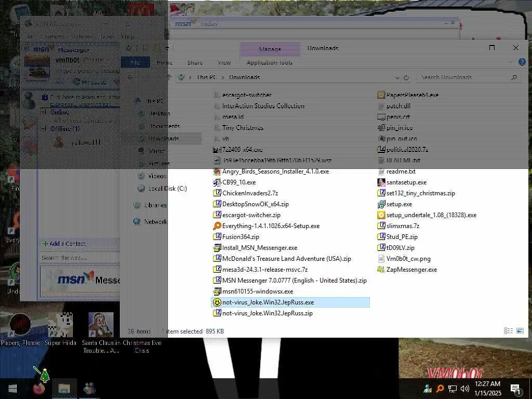Select Install_MSN_Messenger.exe installer
Viewport: 532px width, 399px height.
click(255, 248)
